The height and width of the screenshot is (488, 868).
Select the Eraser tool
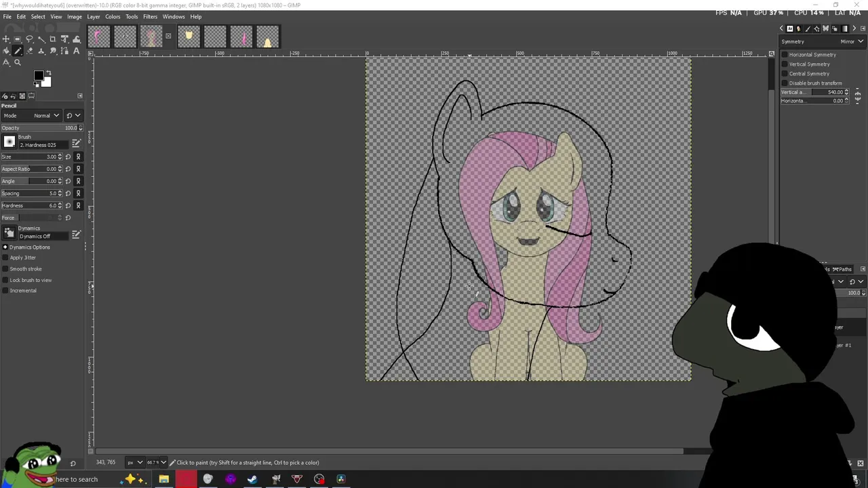[x=29, y=51]
